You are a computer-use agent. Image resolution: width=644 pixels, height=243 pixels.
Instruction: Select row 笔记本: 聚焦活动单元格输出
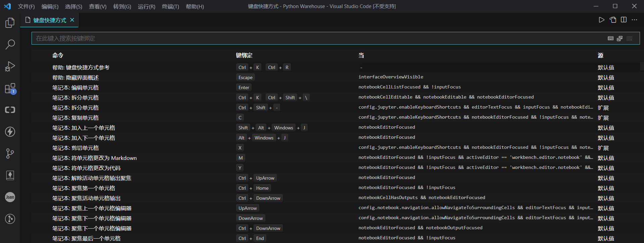tap(335, 198)
